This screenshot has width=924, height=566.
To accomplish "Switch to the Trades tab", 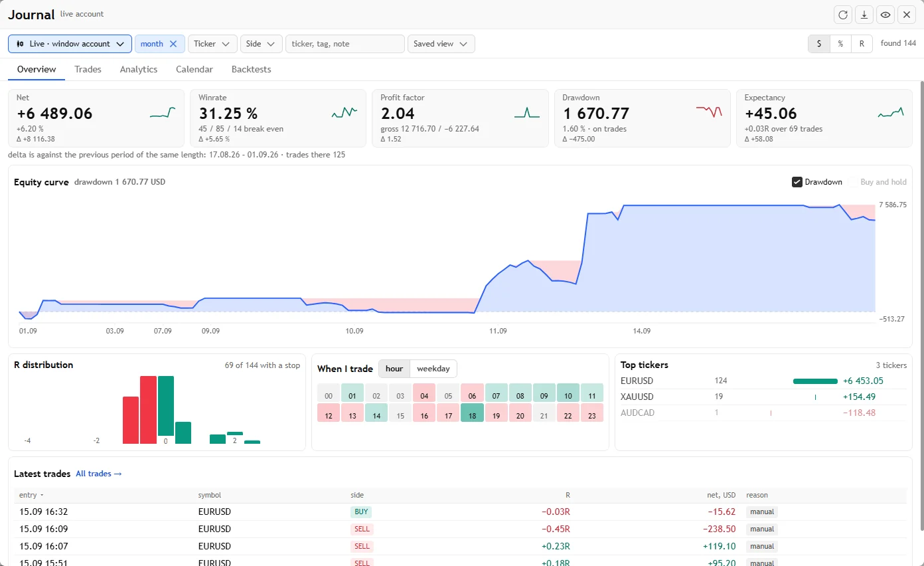I will 88,69.
